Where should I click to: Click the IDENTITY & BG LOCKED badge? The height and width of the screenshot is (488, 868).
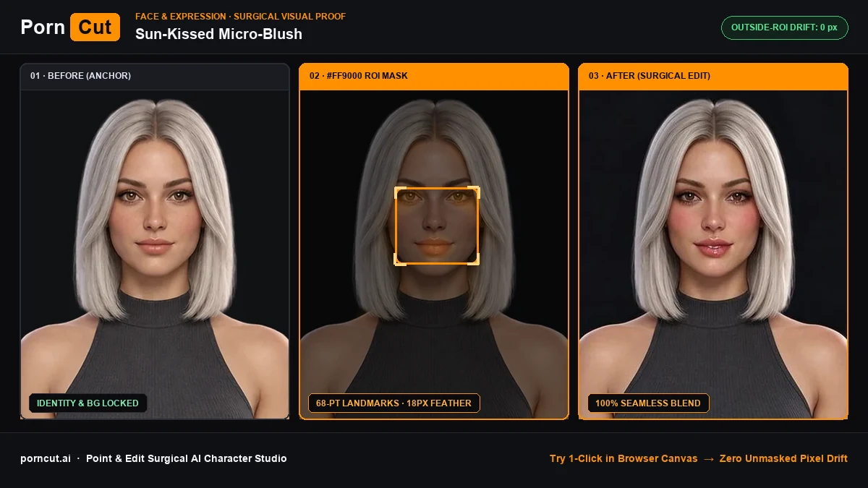point(88,403)
